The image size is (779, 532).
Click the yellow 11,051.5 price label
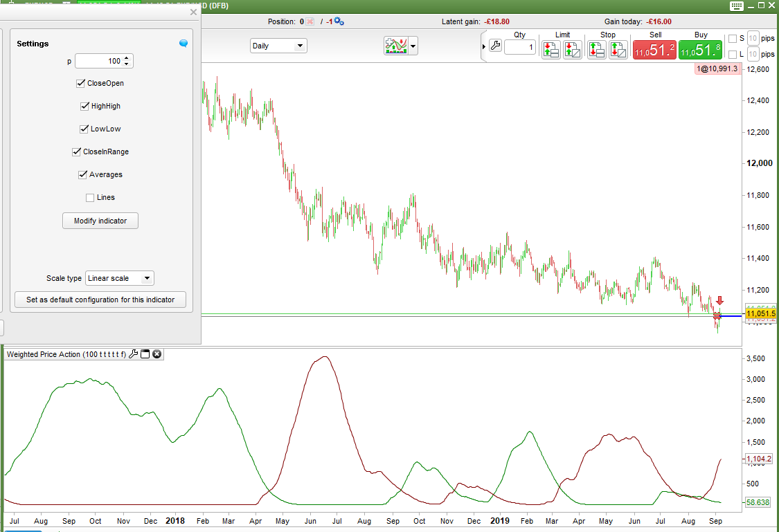coord(760,313)
